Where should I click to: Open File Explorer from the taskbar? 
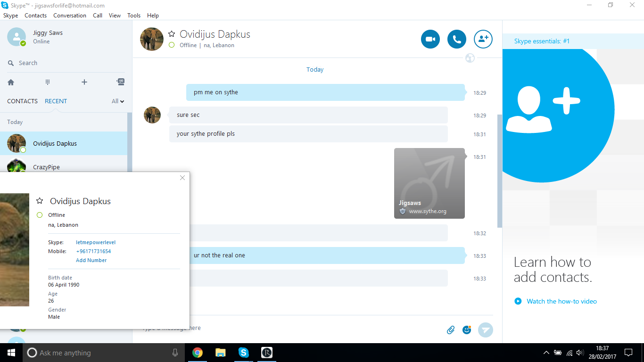[220, 353]
